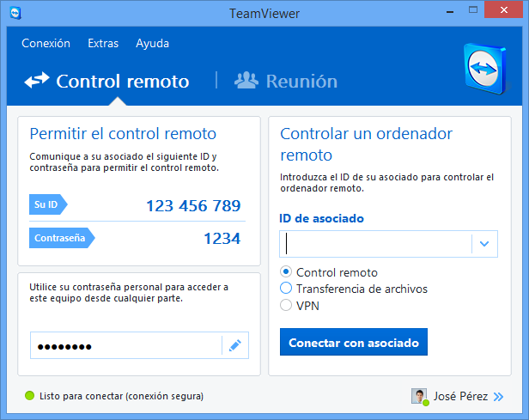The image size is (529, 420).
Task: Select the VPN radio button
Action: (x=286, y=305)
